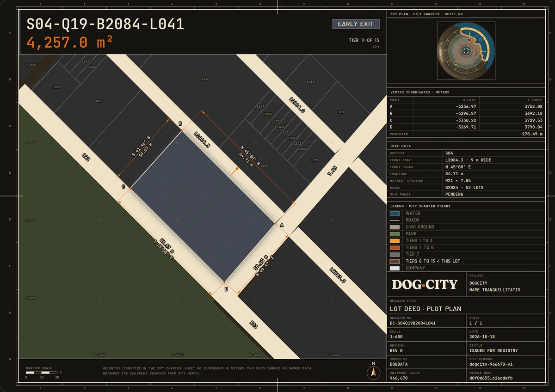Click X EAST value -3330.22 for point C

466,120
